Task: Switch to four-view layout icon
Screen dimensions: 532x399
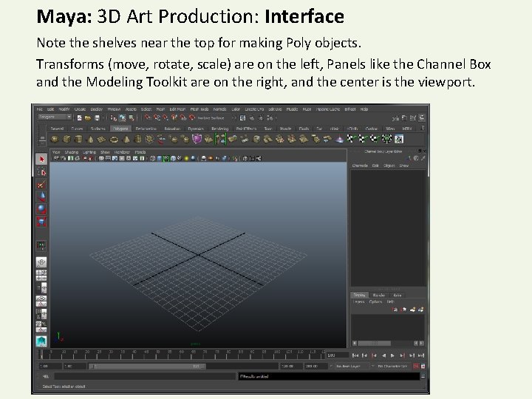Action: [41, 275]
